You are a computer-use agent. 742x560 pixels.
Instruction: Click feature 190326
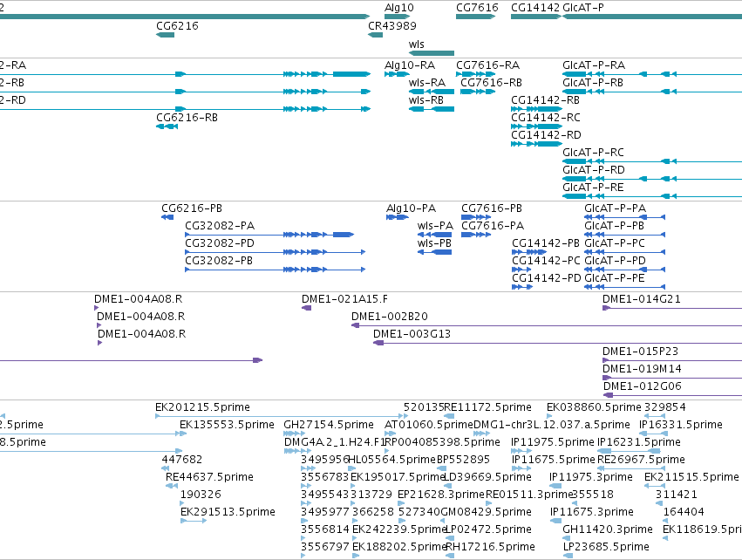(x=201, y=495)
